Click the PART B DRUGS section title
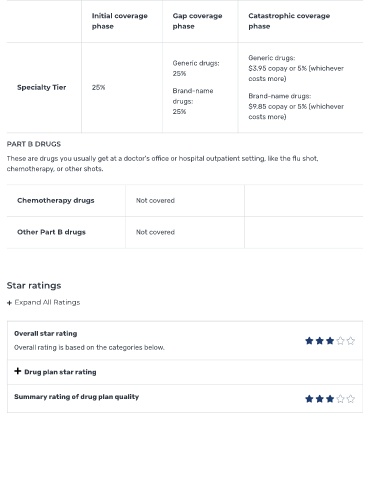Screen dimensions: 370x480 [34, 144]
